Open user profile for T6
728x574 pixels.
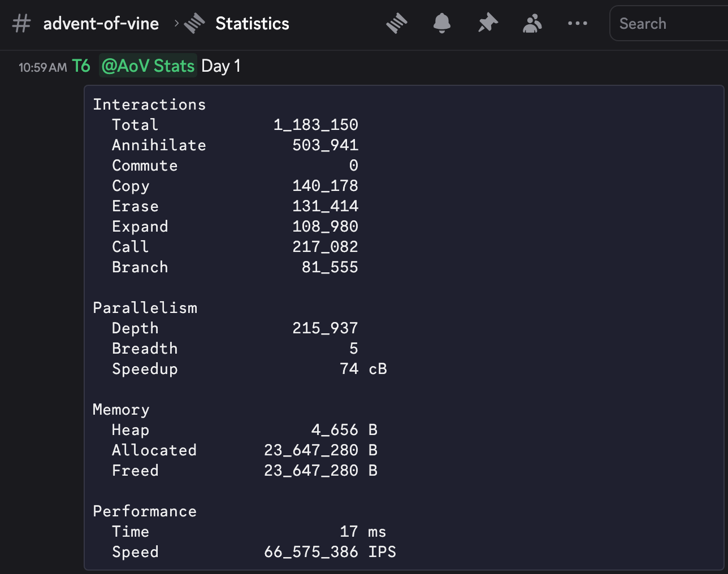(x=81, y=66)
